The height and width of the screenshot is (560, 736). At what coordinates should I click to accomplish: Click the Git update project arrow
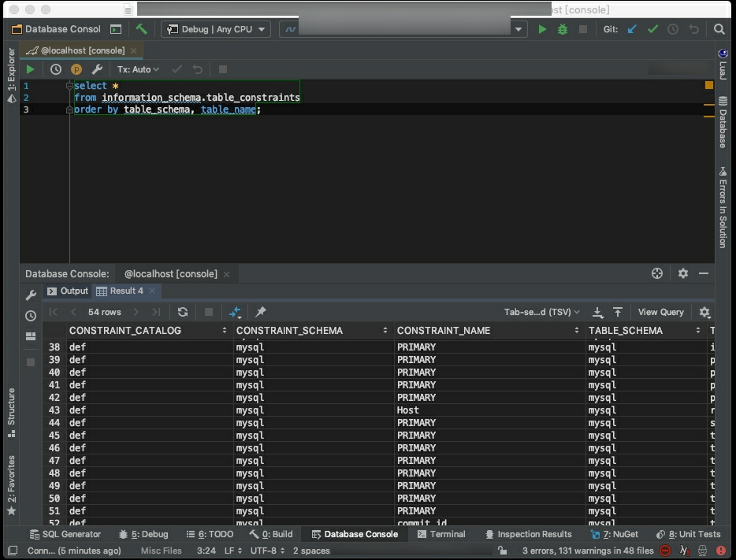tap(632, 29)
